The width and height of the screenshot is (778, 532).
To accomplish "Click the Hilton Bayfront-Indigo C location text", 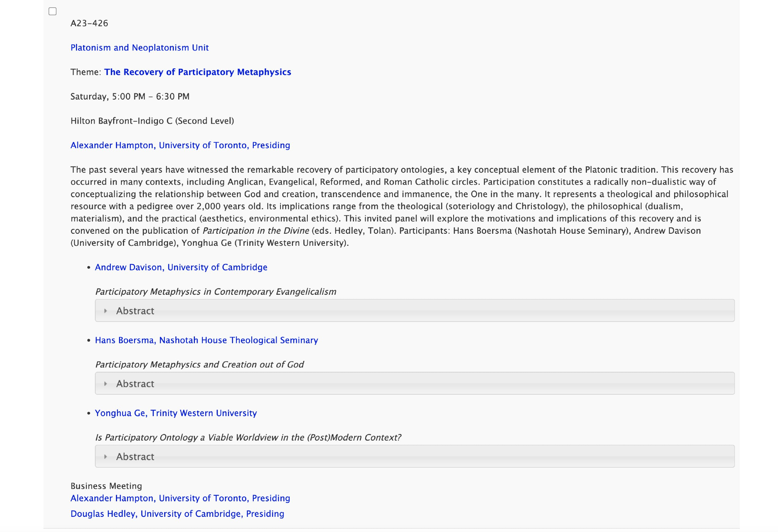I will pos(152,121).
